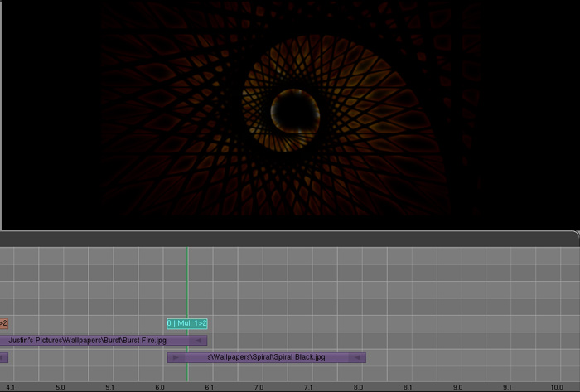Click the green current-frame marker line
The width and height of the screenshot is (580, 392).
point(187,314)
